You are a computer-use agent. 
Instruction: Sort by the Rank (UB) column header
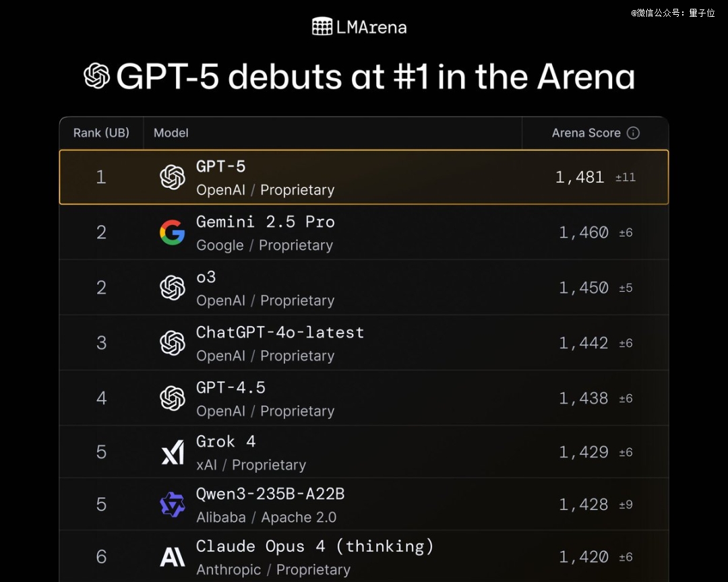pyautogui.click(x=101, y=133)
